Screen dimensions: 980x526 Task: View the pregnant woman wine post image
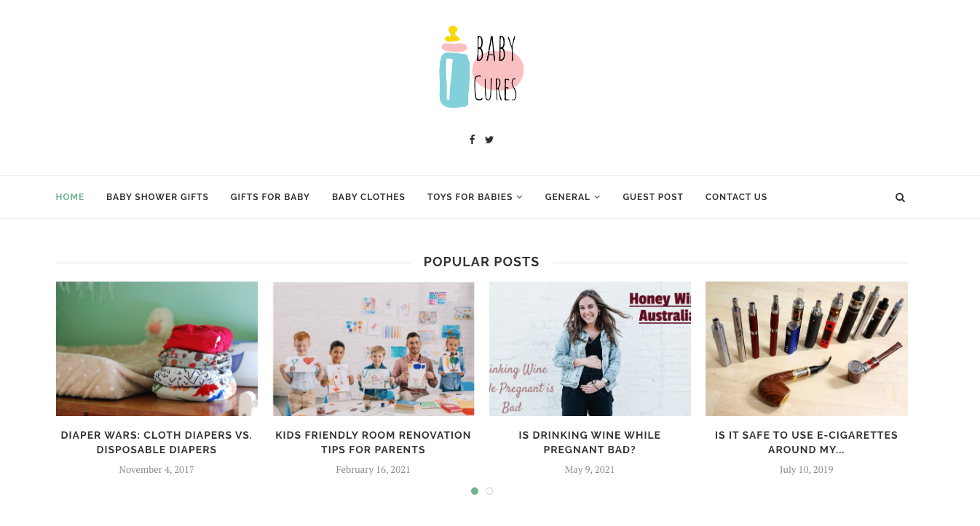pos(590,349)
